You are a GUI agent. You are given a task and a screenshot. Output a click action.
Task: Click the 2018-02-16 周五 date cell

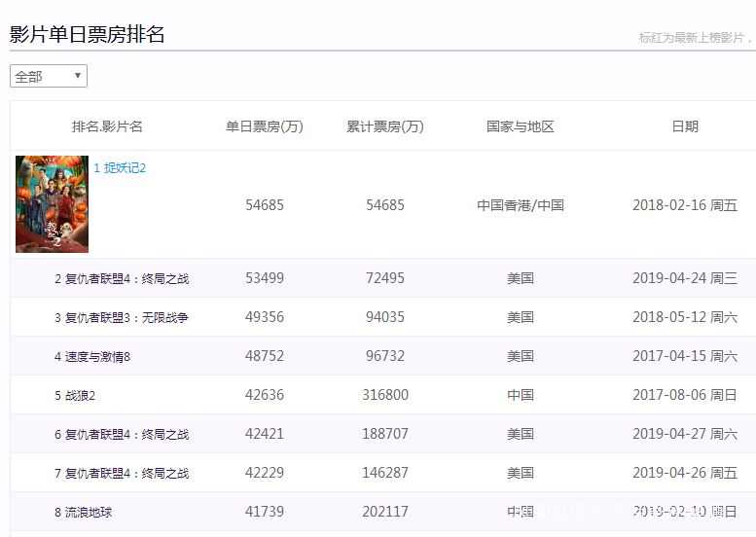tap(685, 205)
